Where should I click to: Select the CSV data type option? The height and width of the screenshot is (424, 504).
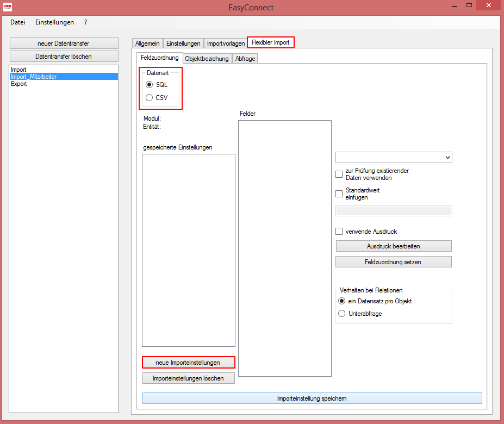tap(150, 98)
